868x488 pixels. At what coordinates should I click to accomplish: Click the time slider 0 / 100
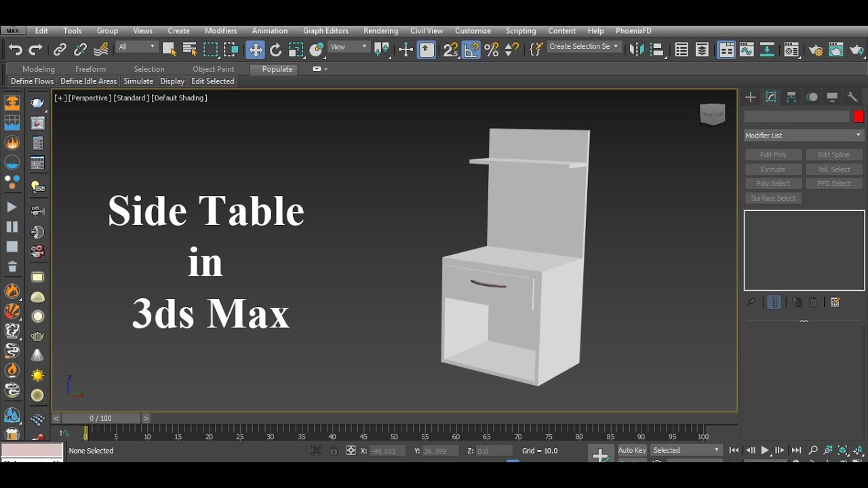coord(100,418)
